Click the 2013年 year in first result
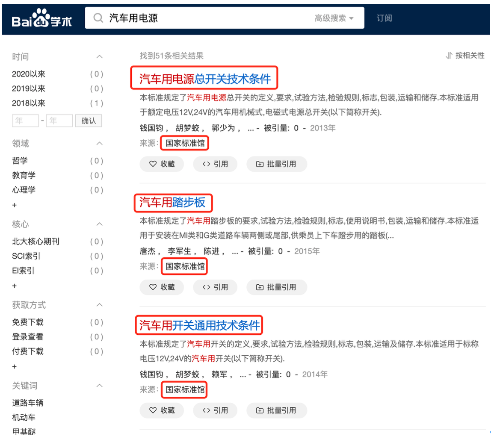This screenshot has height=448, width=491. click(323, 128)
